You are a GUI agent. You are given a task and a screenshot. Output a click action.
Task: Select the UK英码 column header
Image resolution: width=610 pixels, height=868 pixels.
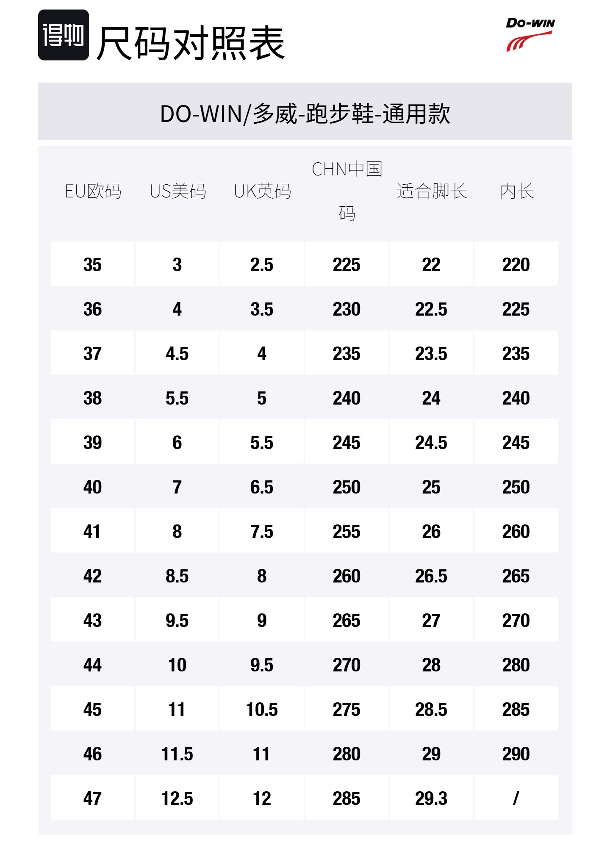coord(263,191)
